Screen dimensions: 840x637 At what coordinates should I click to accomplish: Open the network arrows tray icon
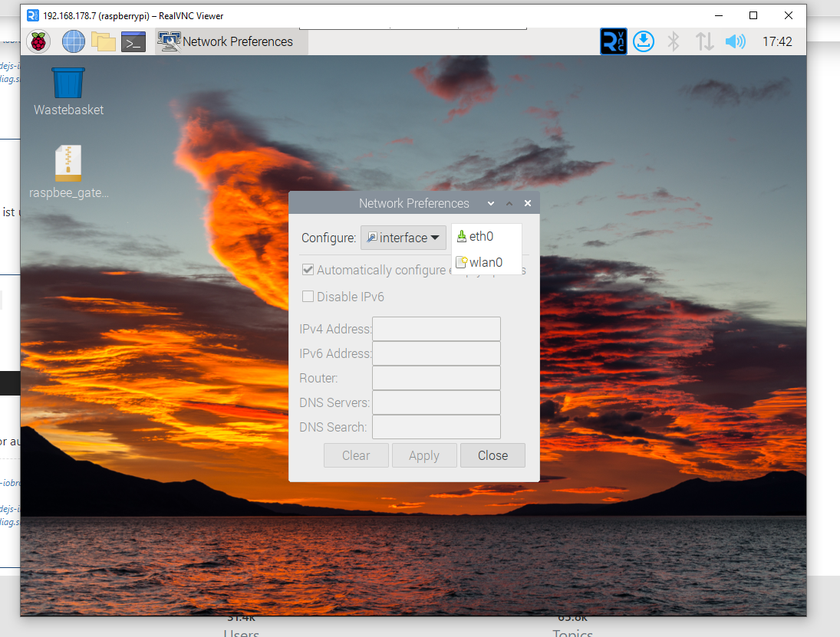(x=704, y=41)
